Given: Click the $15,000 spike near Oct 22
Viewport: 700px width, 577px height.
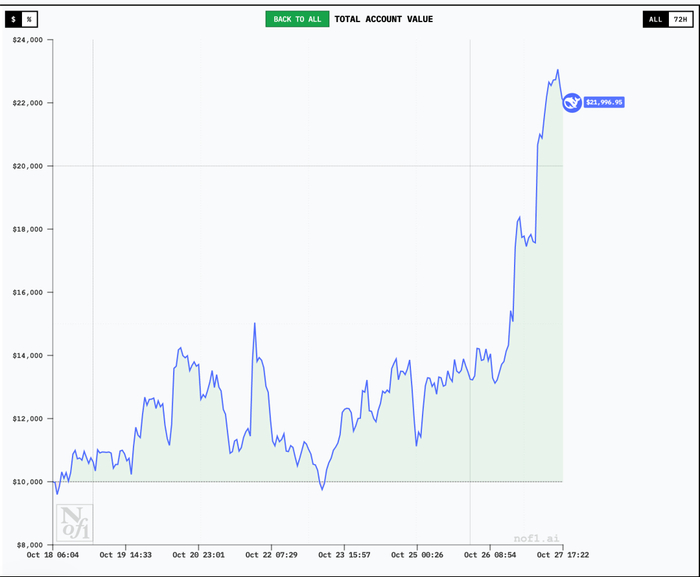Looking at the screenshot, I should (x=255, y=324).
